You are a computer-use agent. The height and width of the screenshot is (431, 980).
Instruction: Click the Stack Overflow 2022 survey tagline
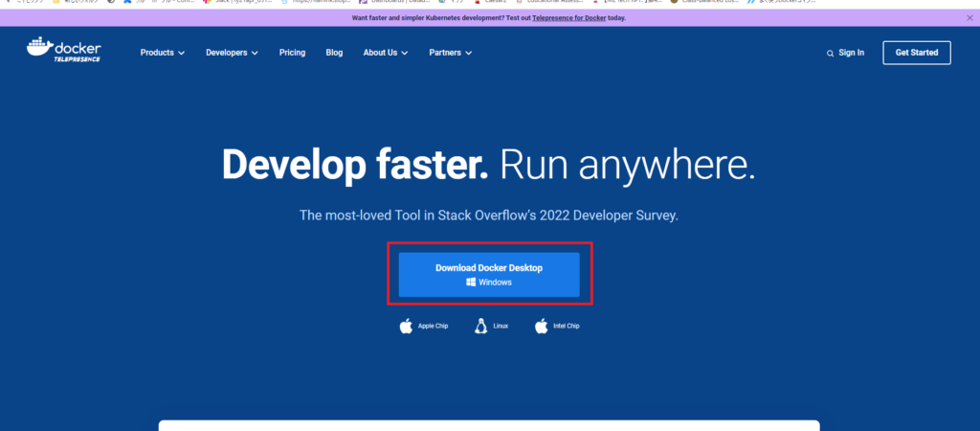[x=489, y=215]
